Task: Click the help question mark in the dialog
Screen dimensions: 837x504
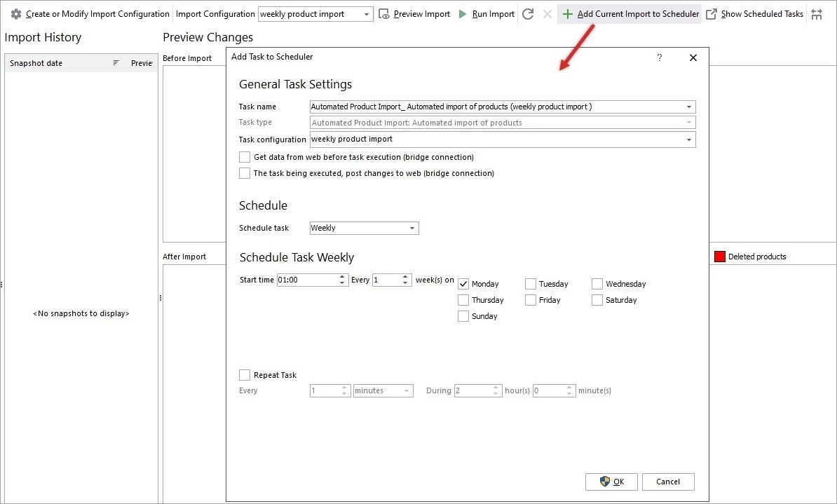Action: [x=659, y=58]
